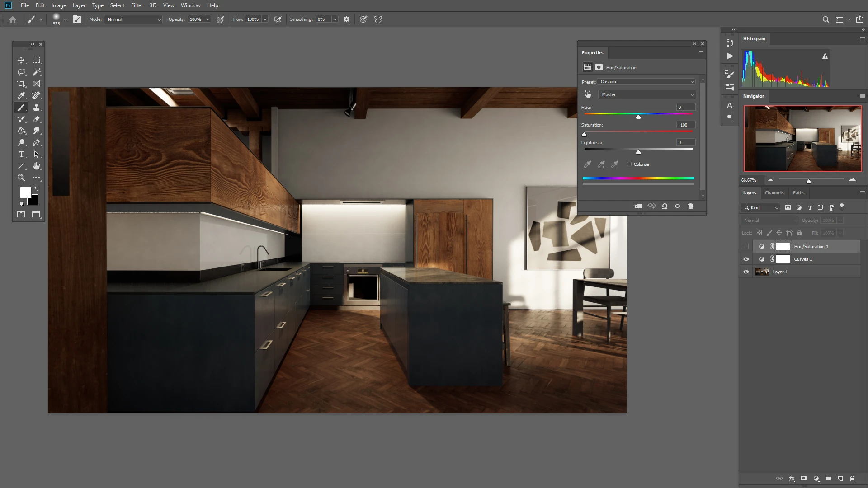Viewport: 868px width, 488px height.
Task: Select the Clone Stamp tool
Action: click(x=37, y=107)
